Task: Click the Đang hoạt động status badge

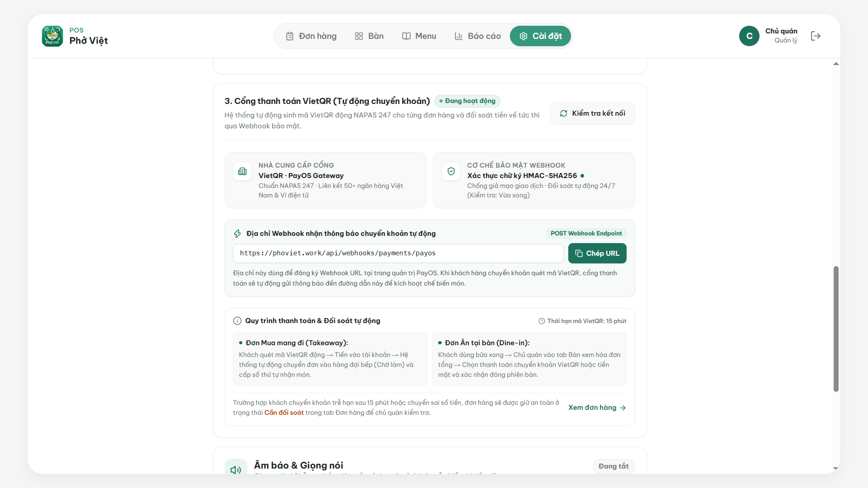Action: pyautogui.click(x=467, y=101)
